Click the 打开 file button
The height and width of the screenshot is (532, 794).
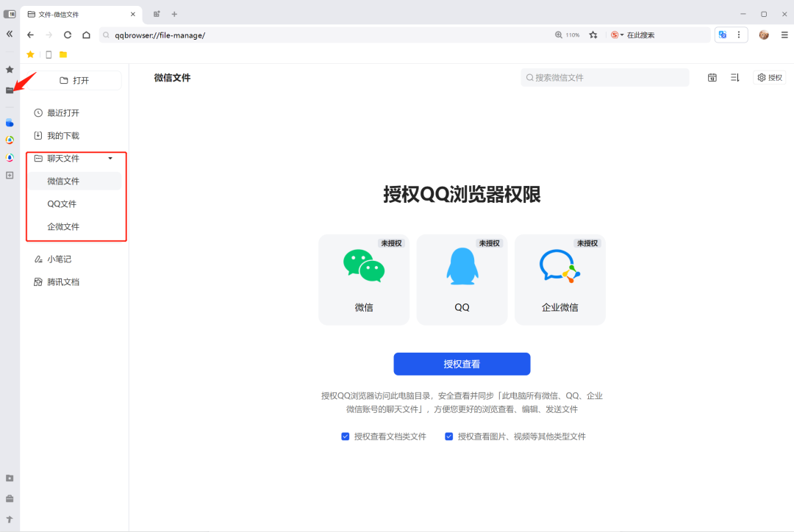[74, 81]
